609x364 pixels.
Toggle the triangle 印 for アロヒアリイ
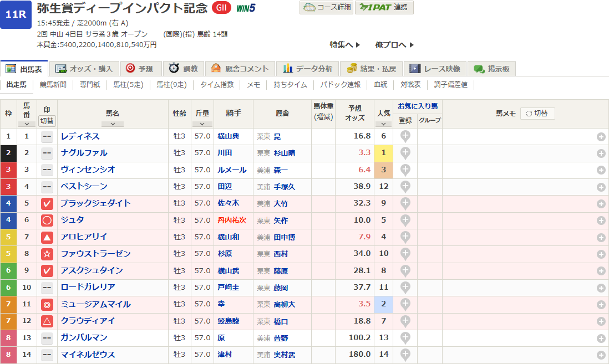[x=47, y=237]
